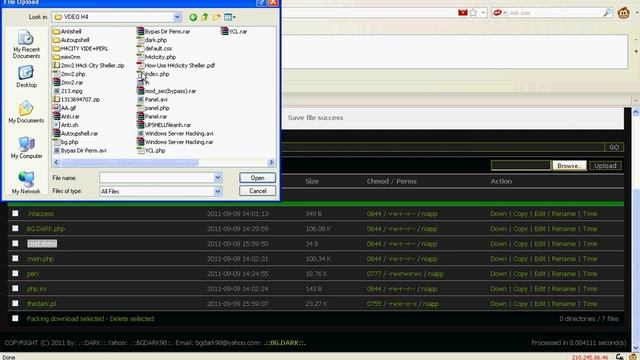Click the horizontal scrollbar thumb in the file list
Image resolution: width=640 pixels, height=360 pixels.
(130, 162)
